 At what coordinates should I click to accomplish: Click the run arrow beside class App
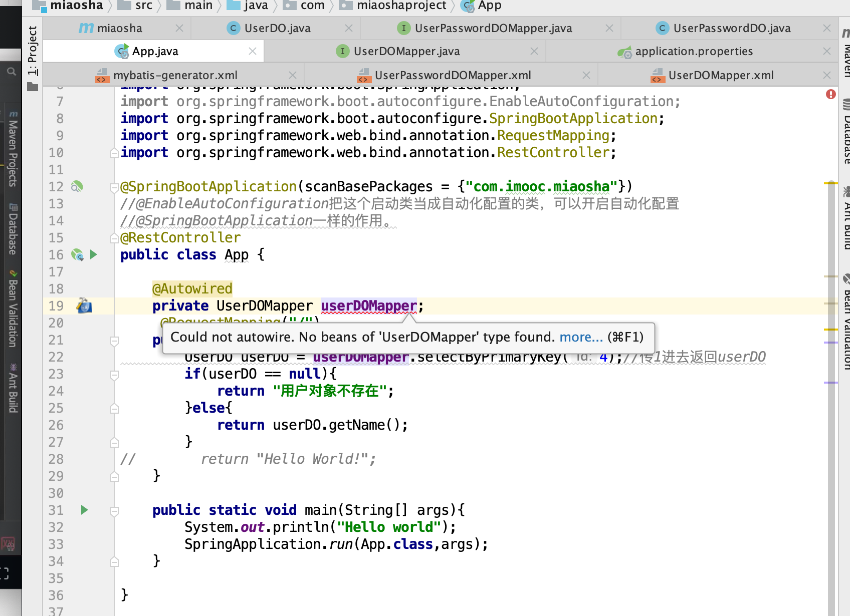point(94,254)
